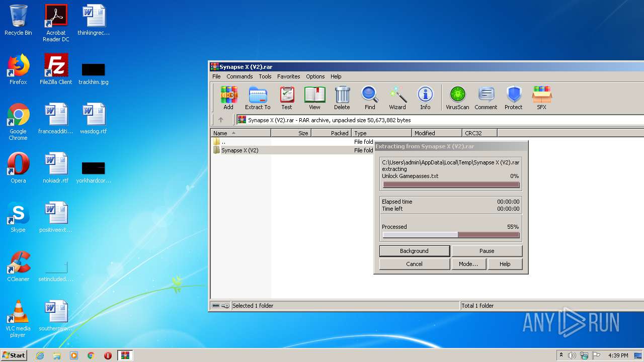
Task: Sort by the Size column header
Action: pyautogui.click(x=291, y=133)
